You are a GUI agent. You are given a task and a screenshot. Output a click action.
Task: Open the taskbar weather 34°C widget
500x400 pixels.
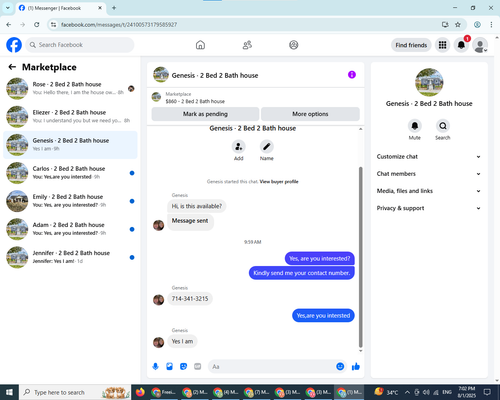pyautogui.click(x=387, y=392)
